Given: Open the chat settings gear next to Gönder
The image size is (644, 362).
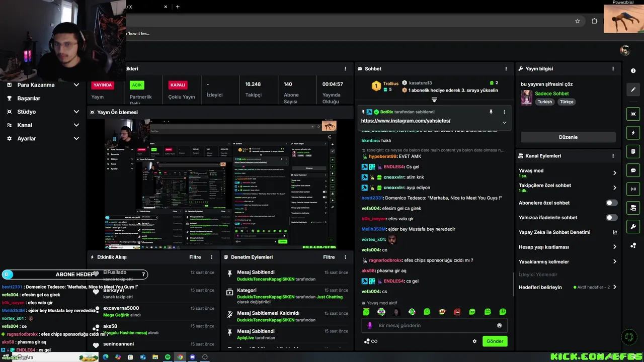Looking at the screenshot, I should [474, 341].
